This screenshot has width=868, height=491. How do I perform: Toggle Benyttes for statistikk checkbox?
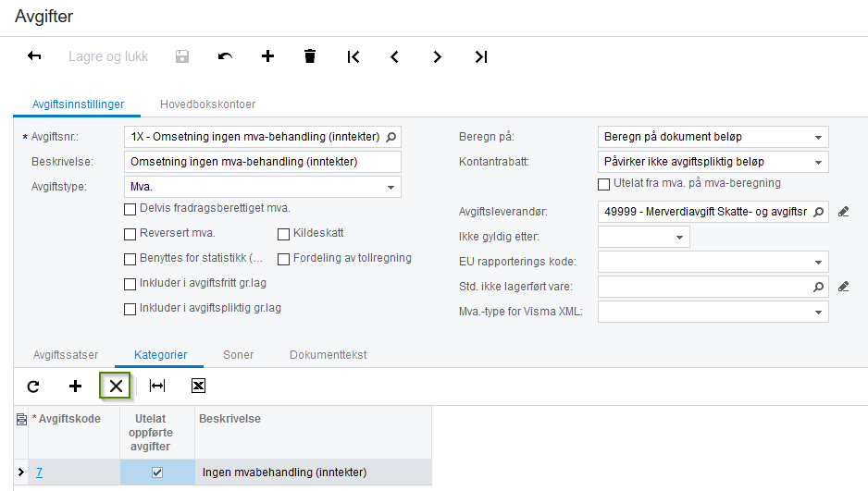click(x=130, y=259)
